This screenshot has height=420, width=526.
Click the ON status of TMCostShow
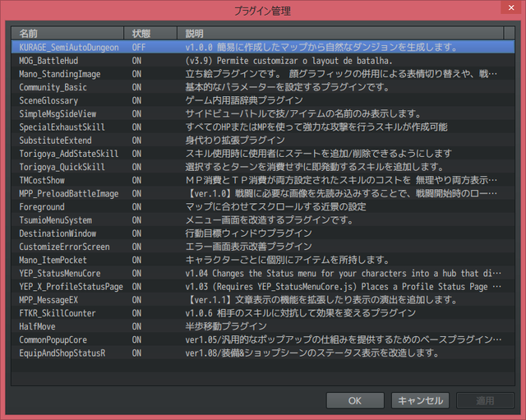136,181
